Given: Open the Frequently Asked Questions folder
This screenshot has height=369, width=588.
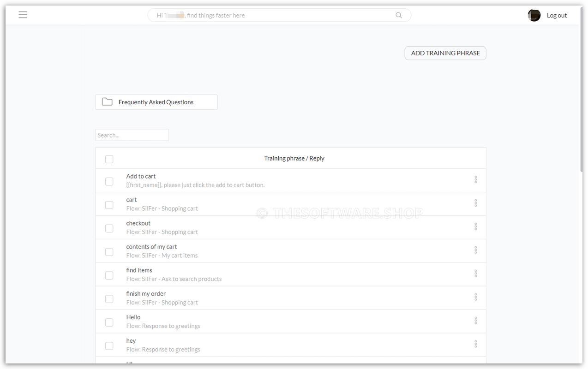Looking at the screenshot, I should [x=156, y=101].
